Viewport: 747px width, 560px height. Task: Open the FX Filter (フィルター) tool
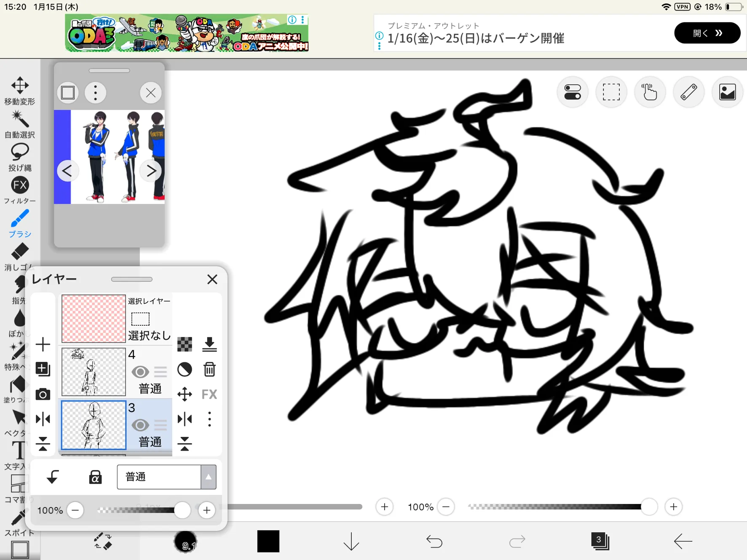click(x=19, y=190)
